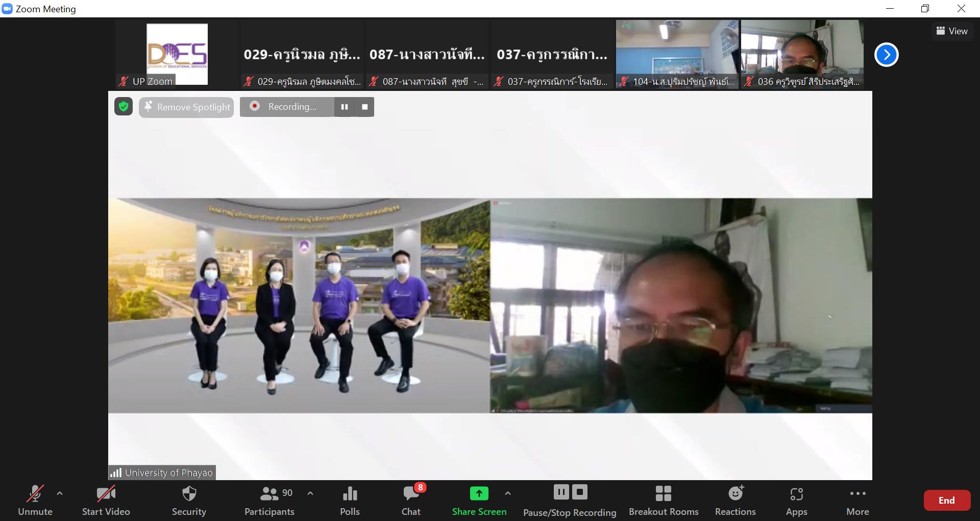Click Remove Spotlight button
980x521 pixels.
point(187,107)
